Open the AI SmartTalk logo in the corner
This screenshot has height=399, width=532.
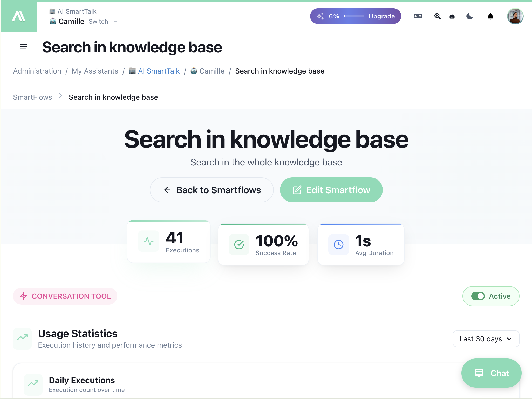[18, 16]
